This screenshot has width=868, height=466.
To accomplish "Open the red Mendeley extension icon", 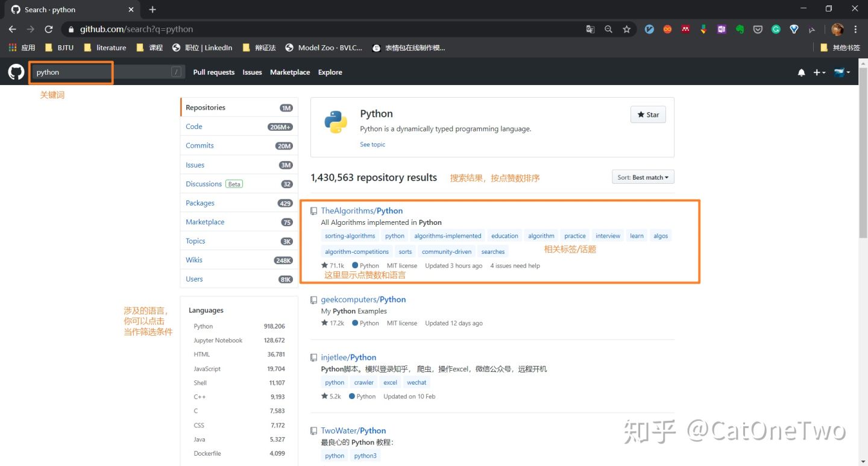I will [x=685, y=29].
